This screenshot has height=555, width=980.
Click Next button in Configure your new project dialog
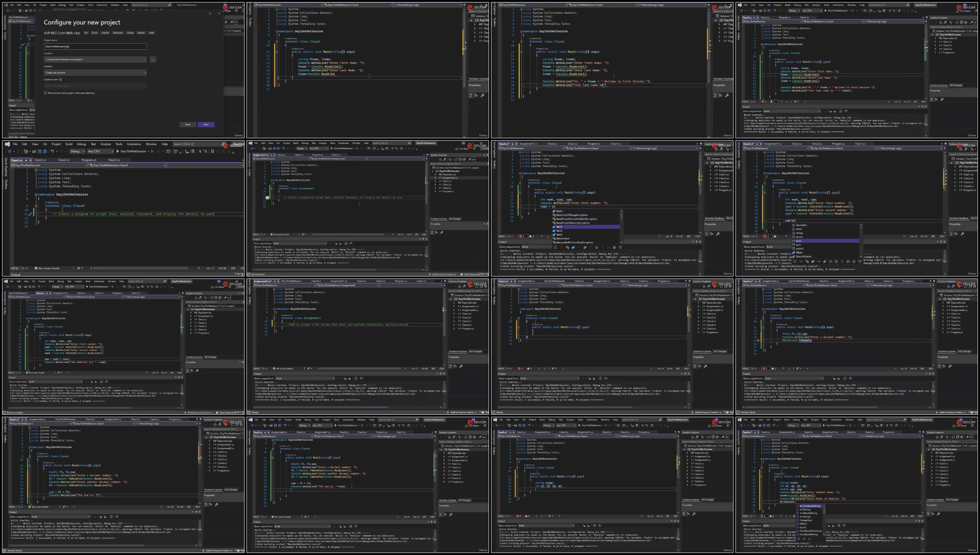pos(206,125)
